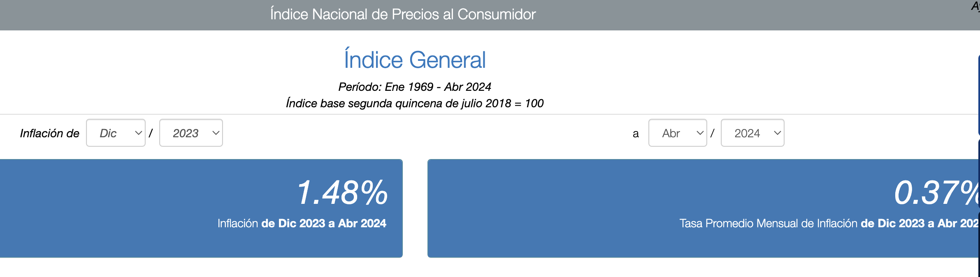Click the 'Inflación de Dic 2023 a Abr 2024' caption
Image resolution: width=980 pixels, height=277 pixels.
click(x=302, y=223)
